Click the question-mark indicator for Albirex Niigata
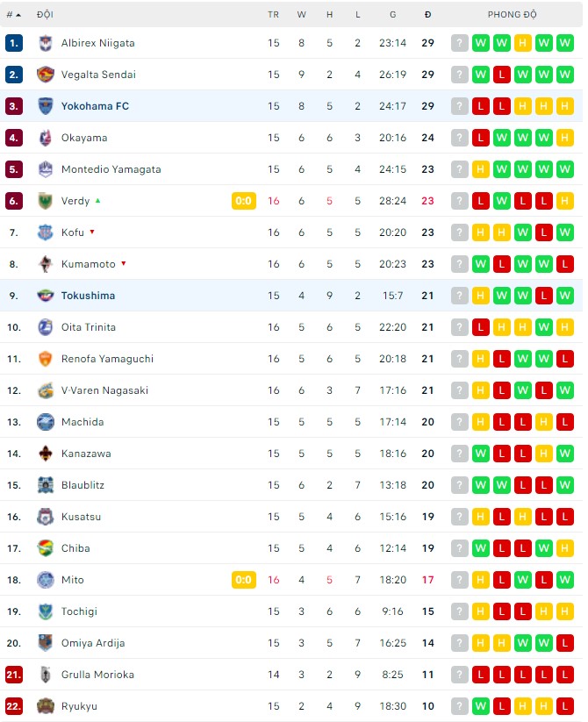588x722 pixels. [x=459, y=42]
